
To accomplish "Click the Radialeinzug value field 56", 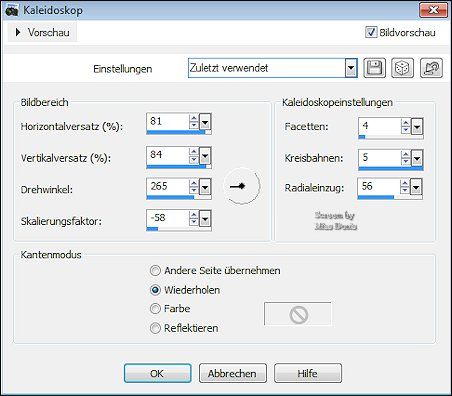I will point(378,187).
